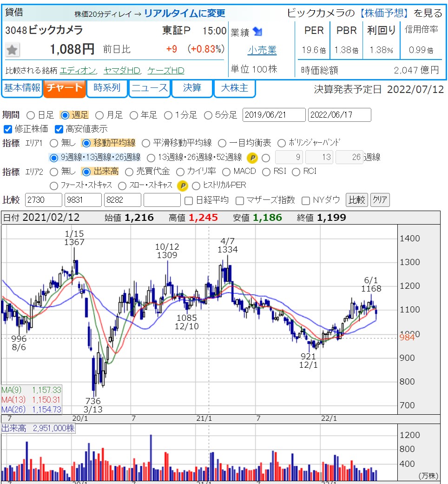Click the comparison code field containing 2730
The width and height of the screenshot is (448, 484).
[x=44, y=200]
